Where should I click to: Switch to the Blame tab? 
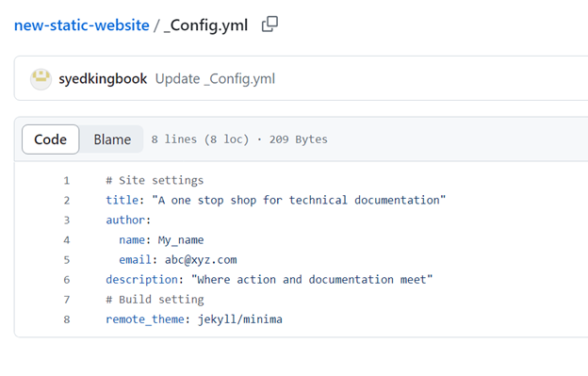coord(112,139)
